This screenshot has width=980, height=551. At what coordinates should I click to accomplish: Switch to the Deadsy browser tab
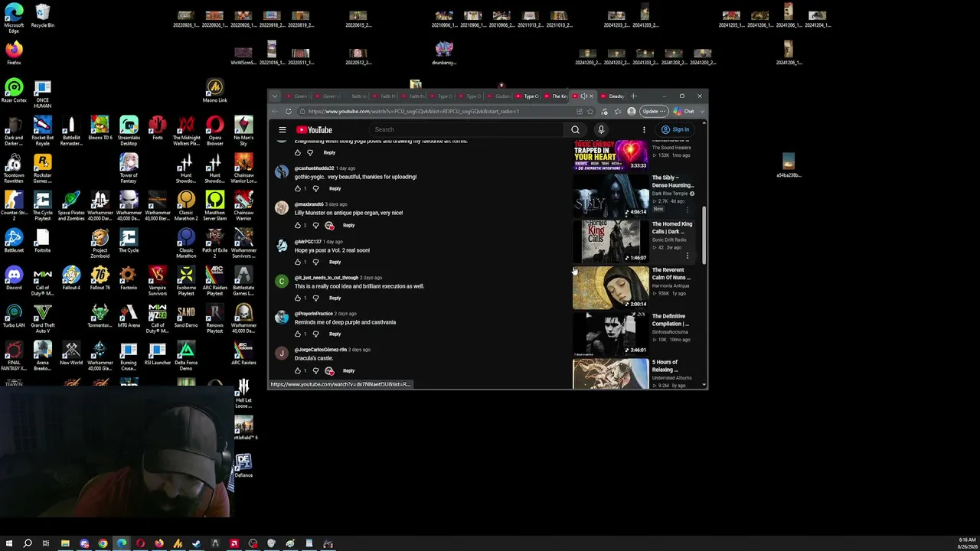coord(612,96)
